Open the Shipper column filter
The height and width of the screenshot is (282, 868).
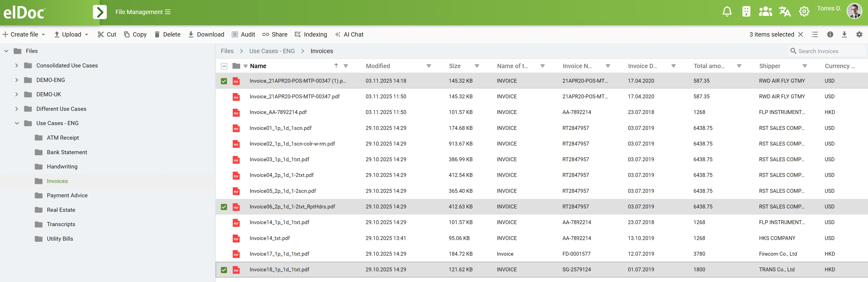click(x=804, y=66)
